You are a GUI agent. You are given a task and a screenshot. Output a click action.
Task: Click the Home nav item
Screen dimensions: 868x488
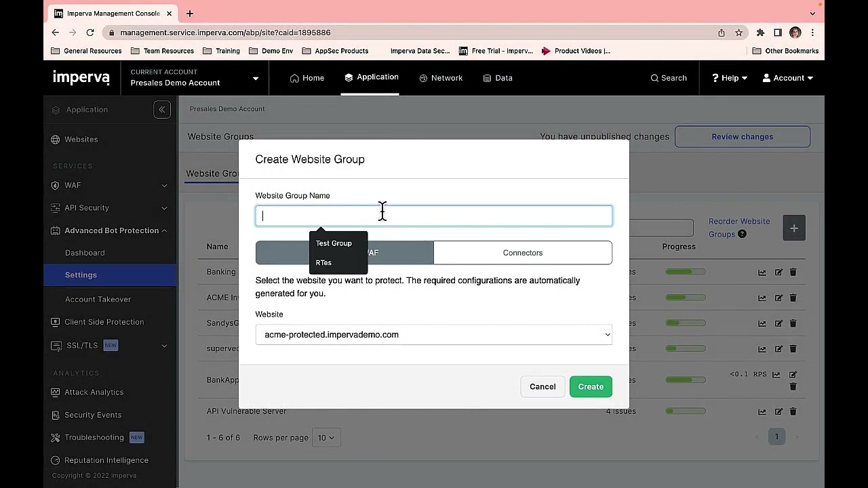307,78
